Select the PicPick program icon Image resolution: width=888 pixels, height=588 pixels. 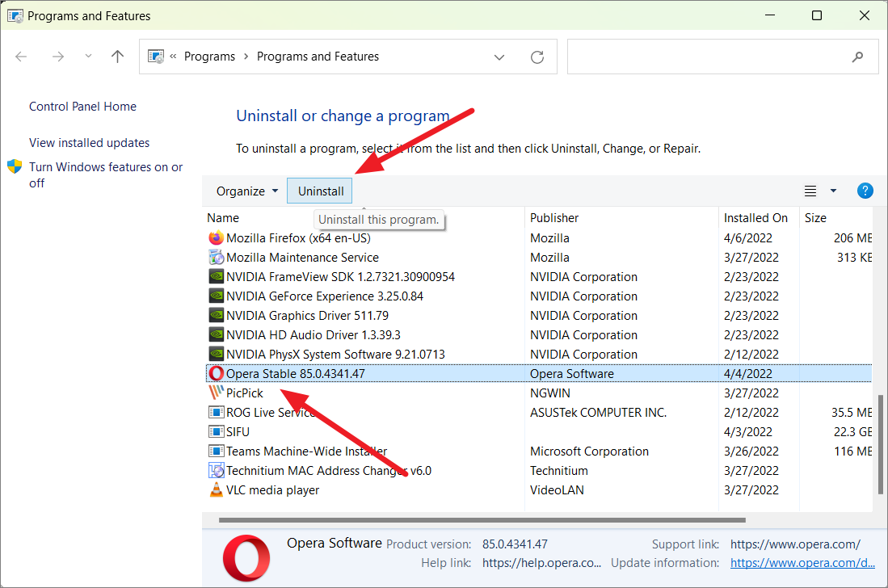[215, 393]
